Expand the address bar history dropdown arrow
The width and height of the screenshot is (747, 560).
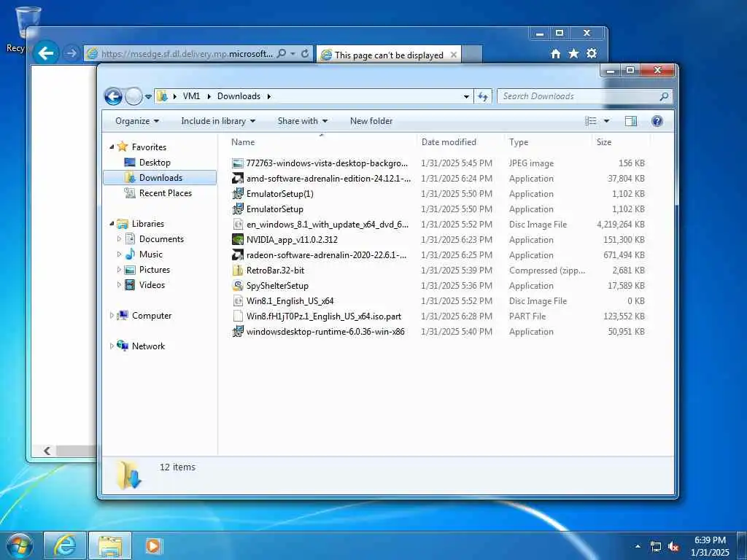tap(466, 97)
